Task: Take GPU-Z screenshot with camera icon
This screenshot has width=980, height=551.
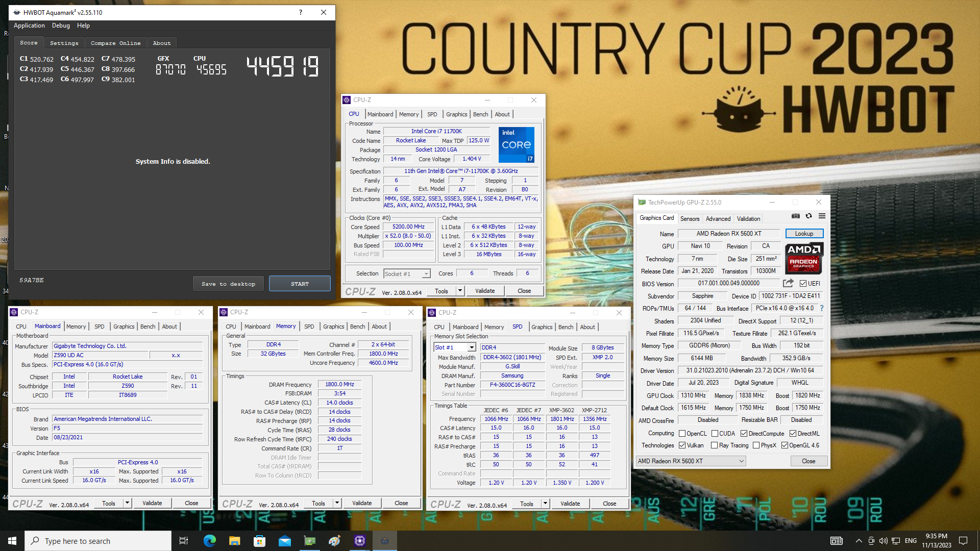Action: 796,216
